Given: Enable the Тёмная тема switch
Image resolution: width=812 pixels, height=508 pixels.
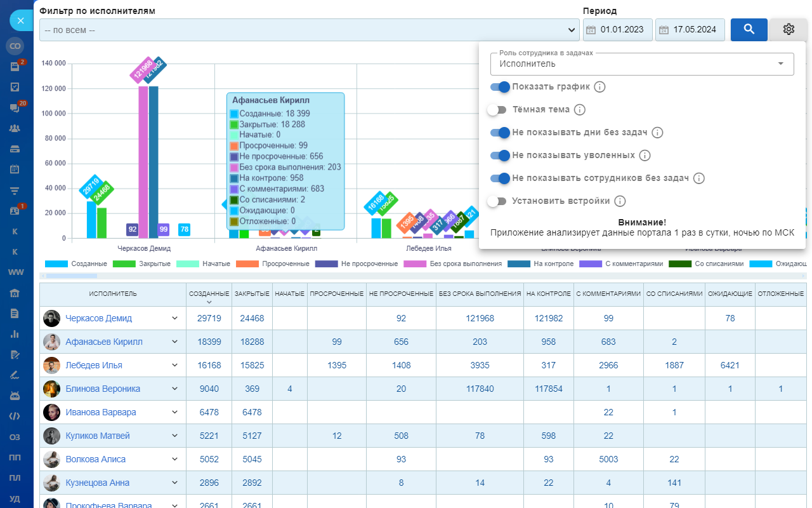Looking at the screenshot, I should [498, 110].
